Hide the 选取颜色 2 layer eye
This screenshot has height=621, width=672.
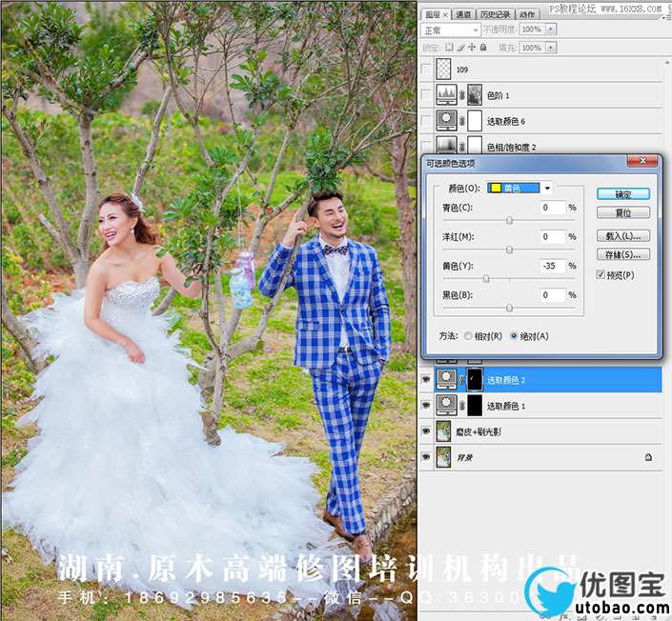click(x=426, y=379)
